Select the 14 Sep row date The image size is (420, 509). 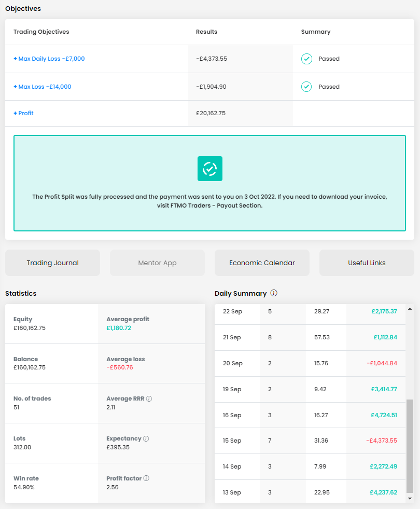[x=232, y=466]
